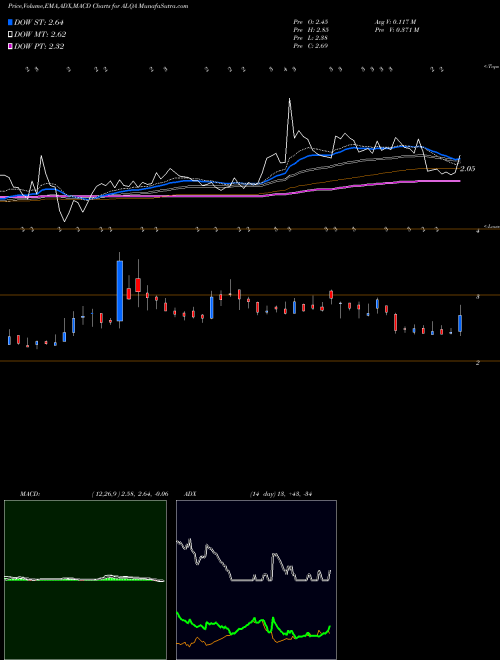This screenshot has height=660, width=500.
Task: Select the 'DOW PT: 2.32' legend text
Action: 39,47
